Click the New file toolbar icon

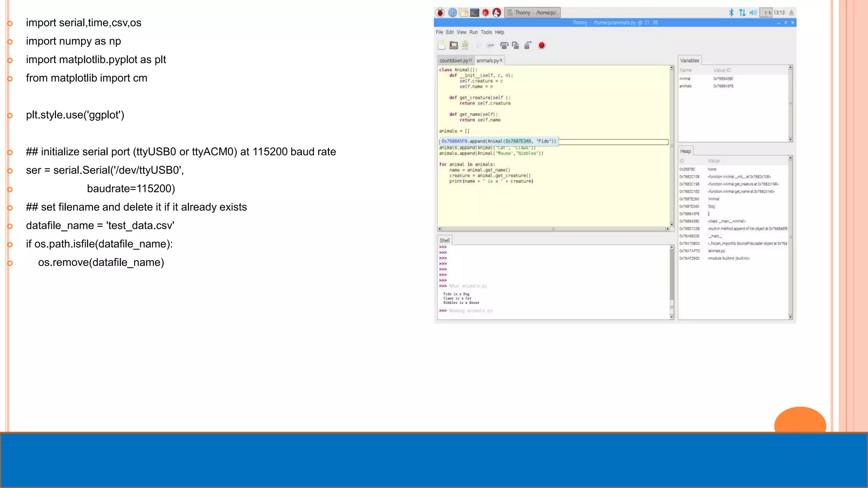[442, 45]
